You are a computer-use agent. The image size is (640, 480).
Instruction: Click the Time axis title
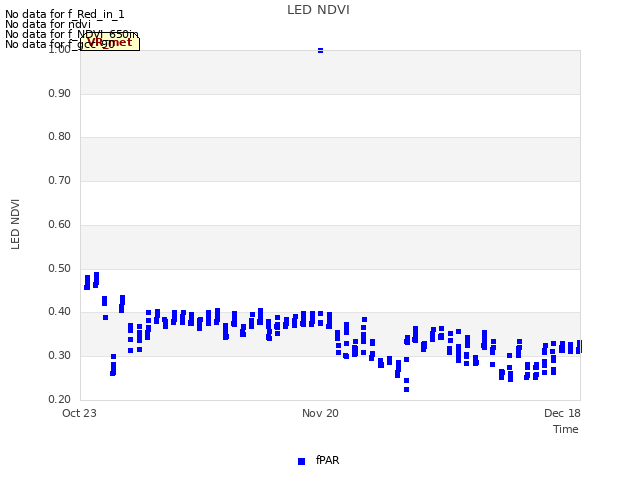tap(566, 429)
